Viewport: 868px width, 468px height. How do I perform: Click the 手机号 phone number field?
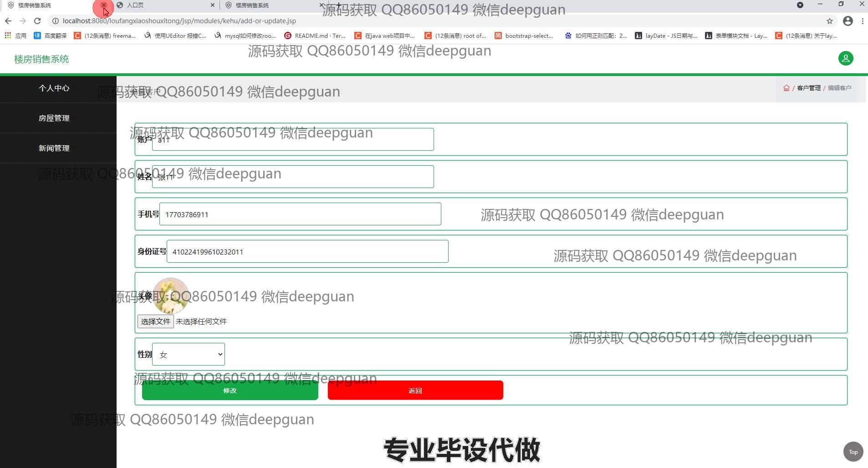[x=300, y=214]
